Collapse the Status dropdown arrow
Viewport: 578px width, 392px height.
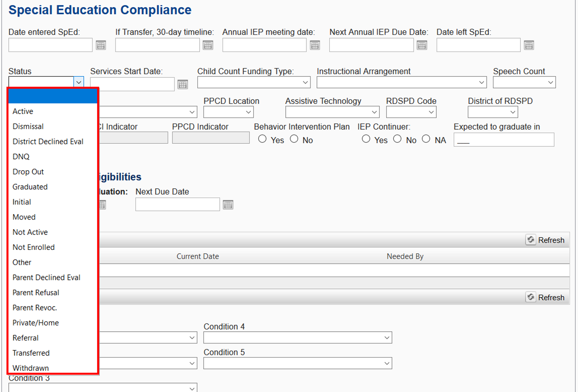(79, 82)
